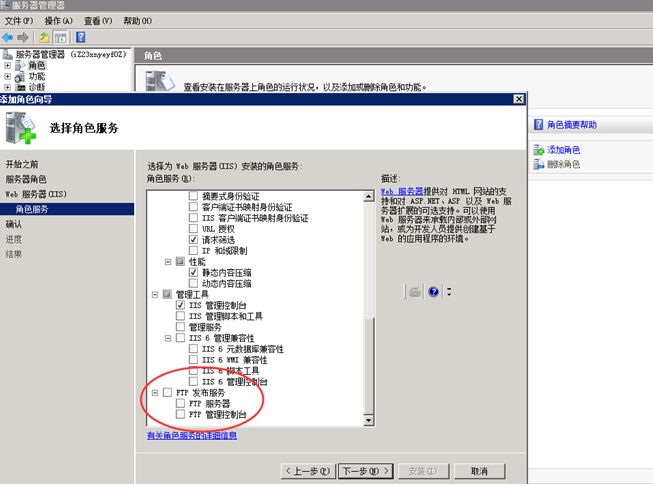Screen dimensions: 653x486
Task: Click the 角色摘要帮助 help icon
Action: (x=538, y=125)
